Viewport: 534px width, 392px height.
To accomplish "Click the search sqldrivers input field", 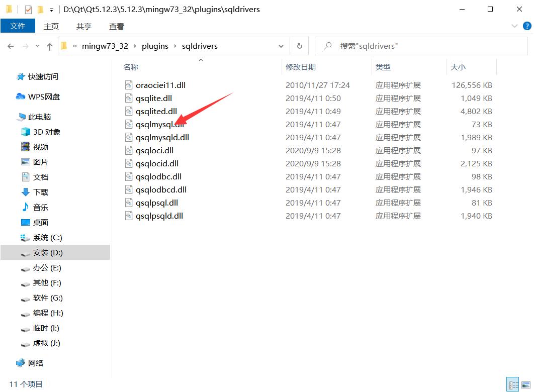I will (x=422, y=46).
